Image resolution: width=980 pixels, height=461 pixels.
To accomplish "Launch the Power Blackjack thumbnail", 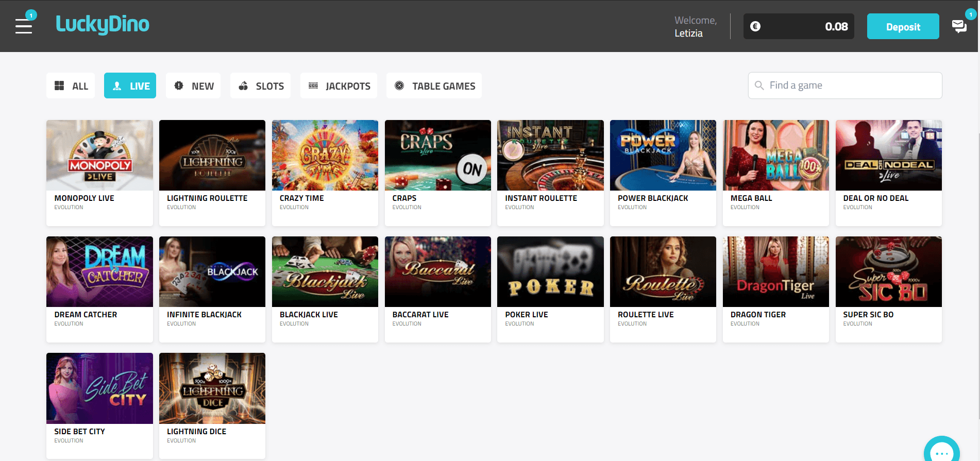I will (663, 156).
